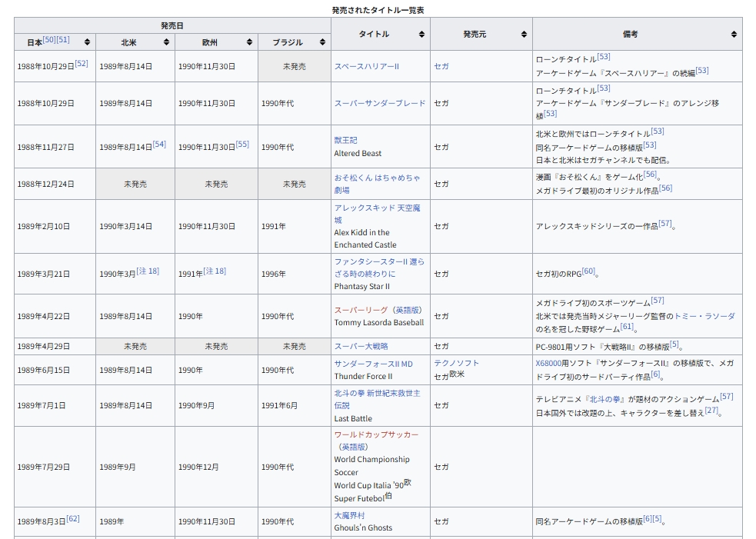This screenshot has width=756, height=539.
Task: Open footnote [61] after 野球ゲーム
Action: [x=627, y=326]
